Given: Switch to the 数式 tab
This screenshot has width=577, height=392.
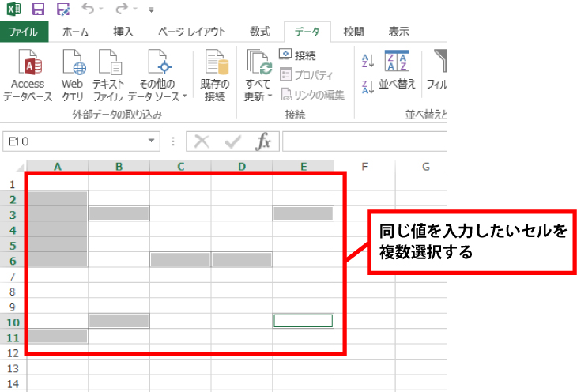Looking at the screenshot, I should click(x=260, y=32).
